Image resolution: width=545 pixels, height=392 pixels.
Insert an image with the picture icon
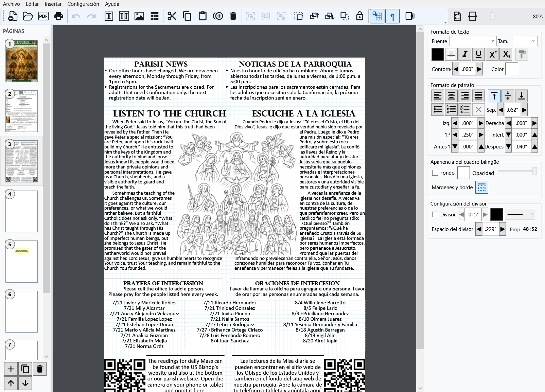coord(139,16)
